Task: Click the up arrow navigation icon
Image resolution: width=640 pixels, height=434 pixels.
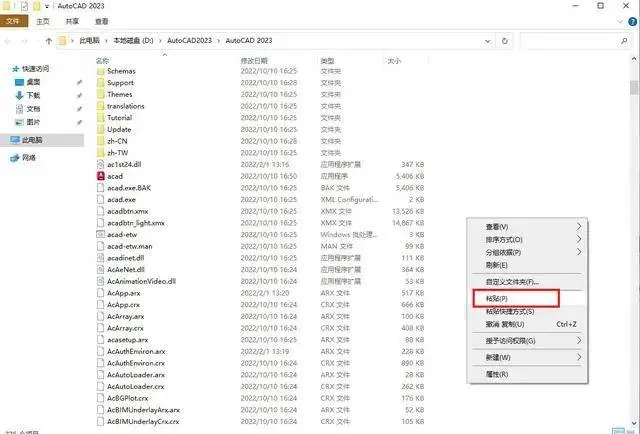Action: [49, 41]
